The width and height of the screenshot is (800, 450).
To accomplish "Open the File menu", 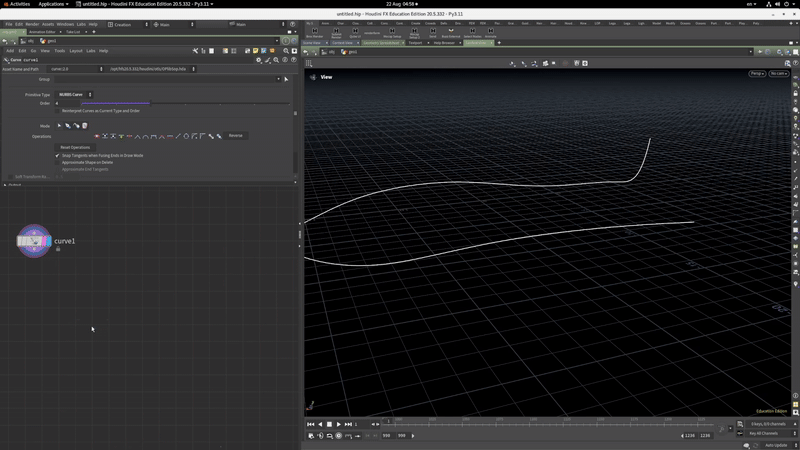I will [9, 24].
